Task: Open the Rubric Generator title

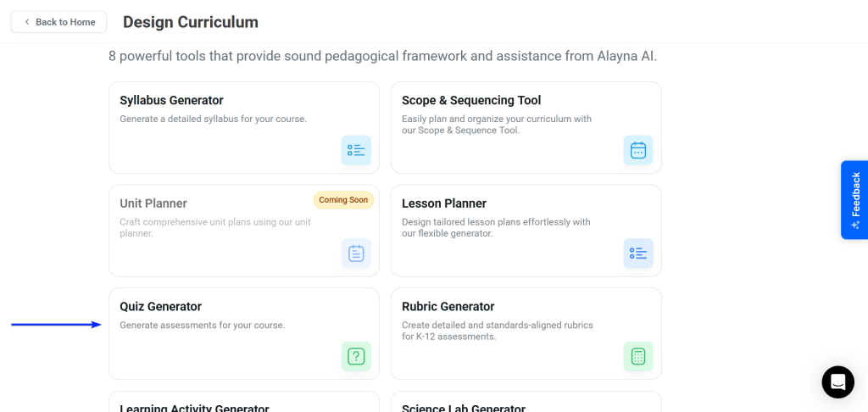Action: pos(448,306)
